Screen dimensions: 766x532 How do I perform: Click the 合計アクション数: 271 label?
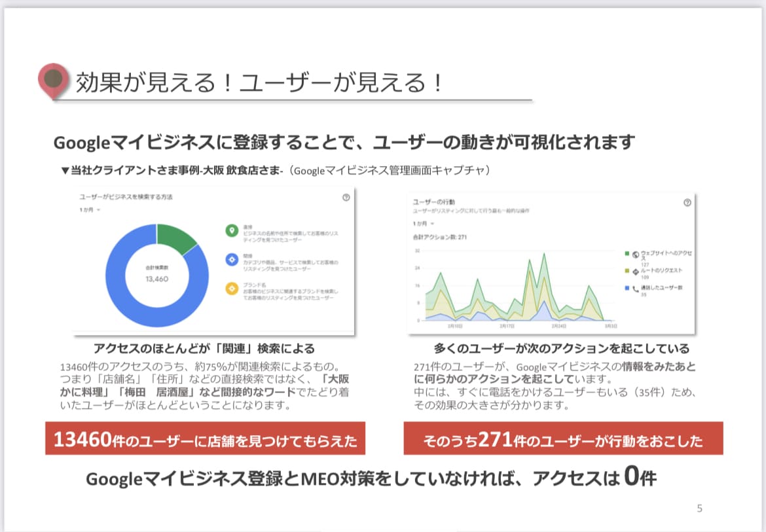[440, 237]
